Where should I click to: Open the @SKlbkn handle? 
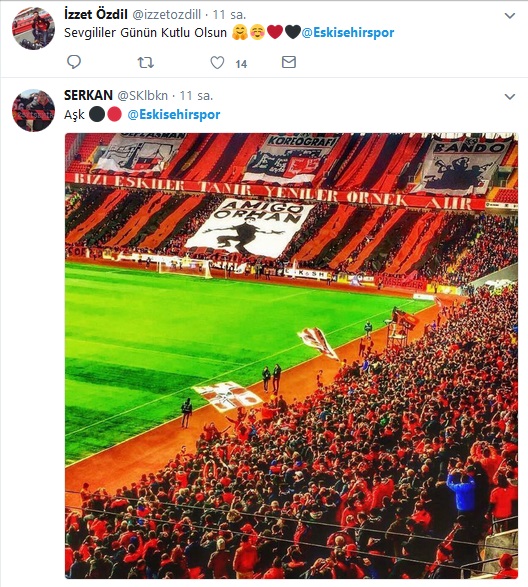[x=143, y=96]
